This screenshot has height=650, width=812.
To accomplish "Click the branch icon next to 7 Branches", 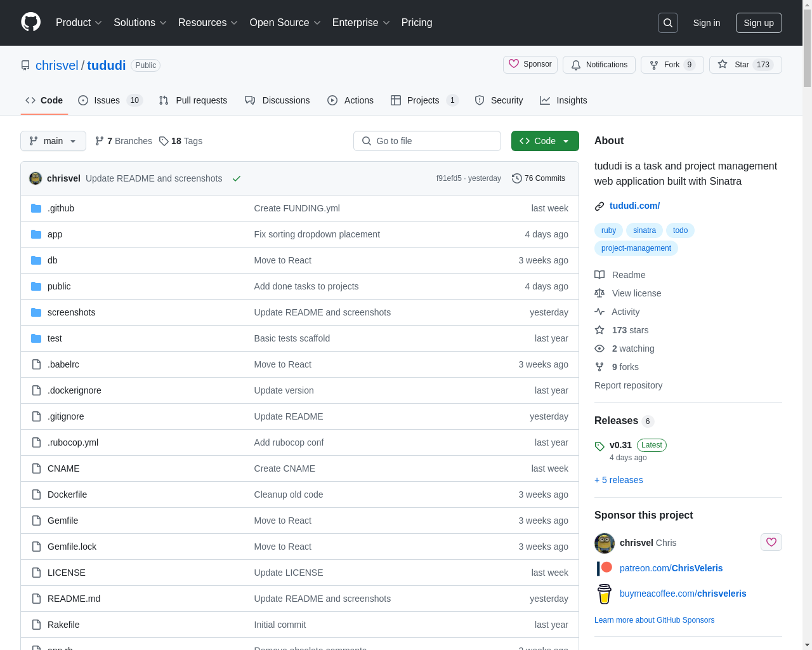I will pos(100,141).
